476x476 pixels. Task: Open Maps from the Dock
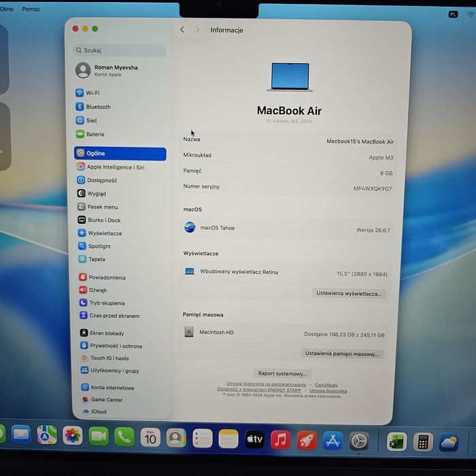[x=47, y=435]
